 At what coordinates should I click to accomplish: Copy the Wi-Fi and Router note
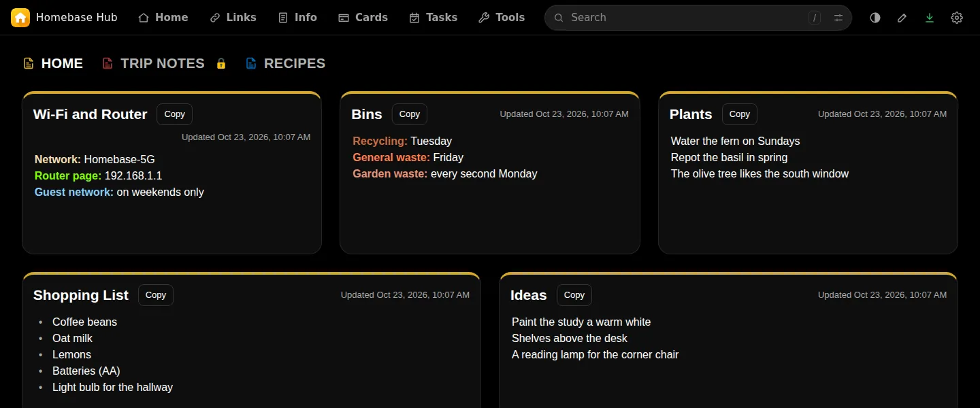174,114
